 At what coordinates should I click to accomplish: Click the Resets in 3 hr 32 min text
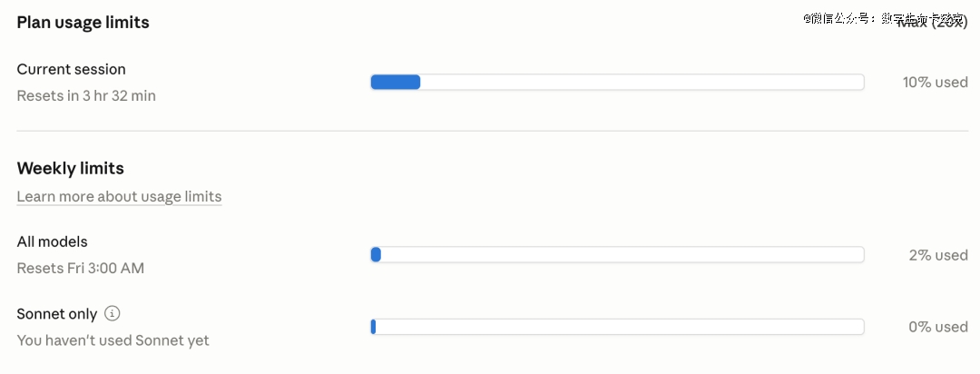(x=86, y=95)
